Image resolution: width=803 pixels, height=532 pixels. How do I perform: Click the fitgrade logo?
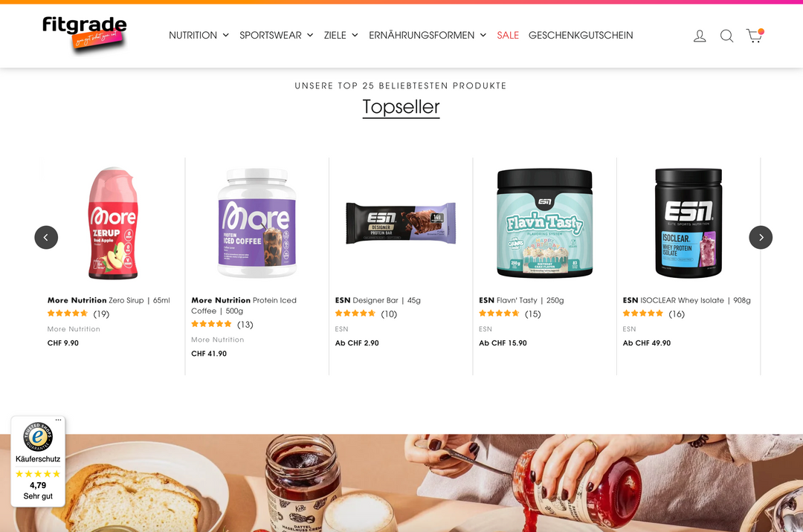click(x=85, y=33)
